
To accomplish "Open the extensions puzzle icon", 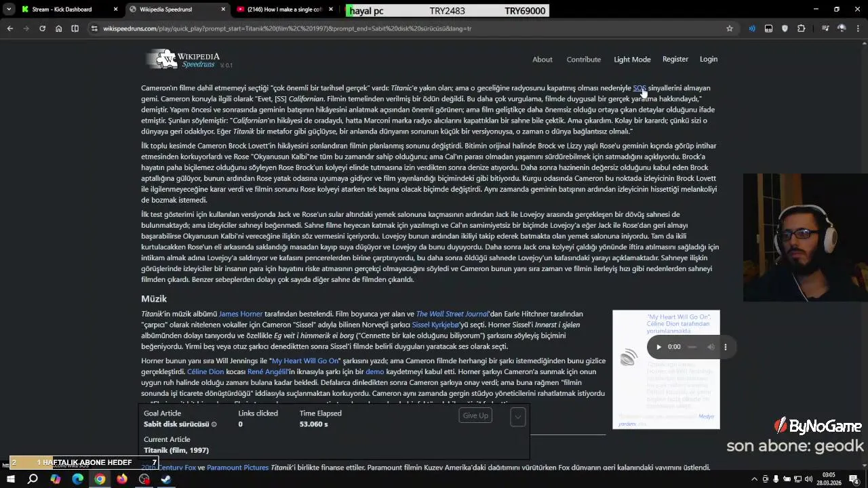I will (802, 28).
